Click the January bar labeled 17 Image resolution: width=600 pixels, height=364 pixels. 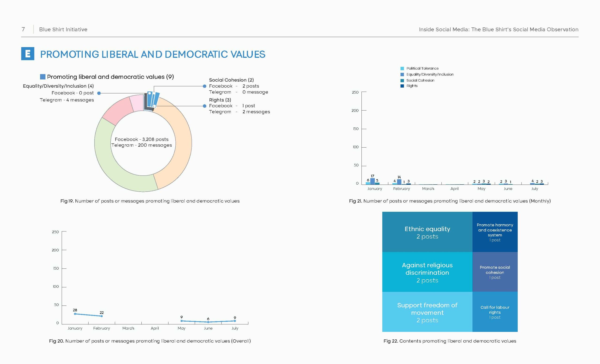[372, 181]
